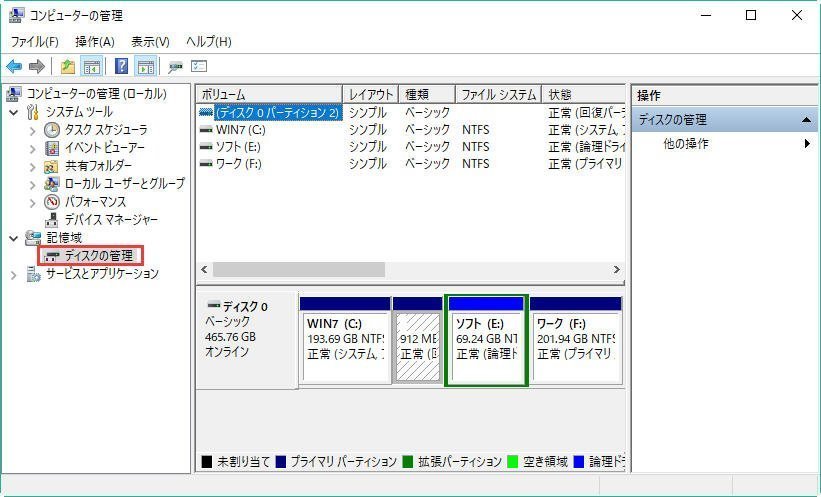This screenshot has width=821, height=497.
Task: Click the タスク スケジューラ clock icon
Action: pos(52,130)
